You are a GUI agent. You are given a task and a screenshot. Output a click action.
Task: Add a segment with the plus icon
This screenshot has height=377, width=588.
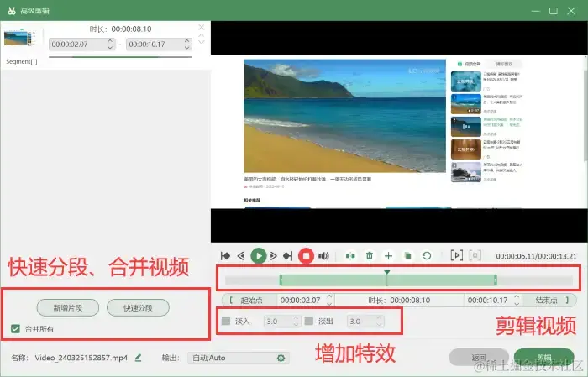[x=388, y=256]
